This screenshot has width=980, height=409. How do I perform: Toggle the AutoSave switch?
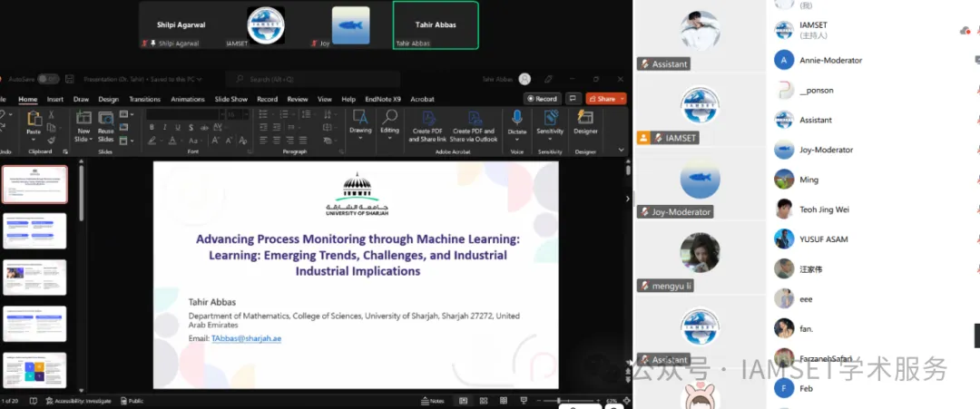(x=48, y=79)
